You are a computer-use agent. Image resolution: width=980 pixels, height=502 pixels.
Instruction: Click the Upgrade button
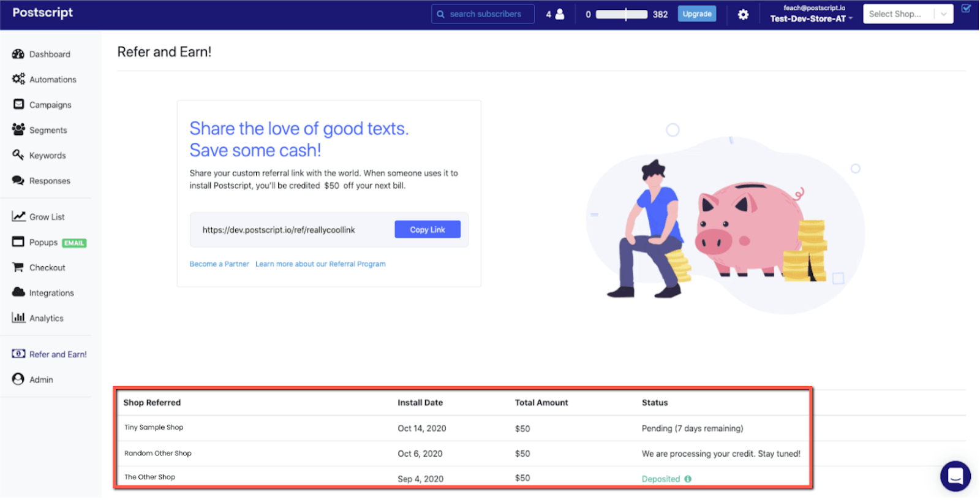[x=697, y=14]
